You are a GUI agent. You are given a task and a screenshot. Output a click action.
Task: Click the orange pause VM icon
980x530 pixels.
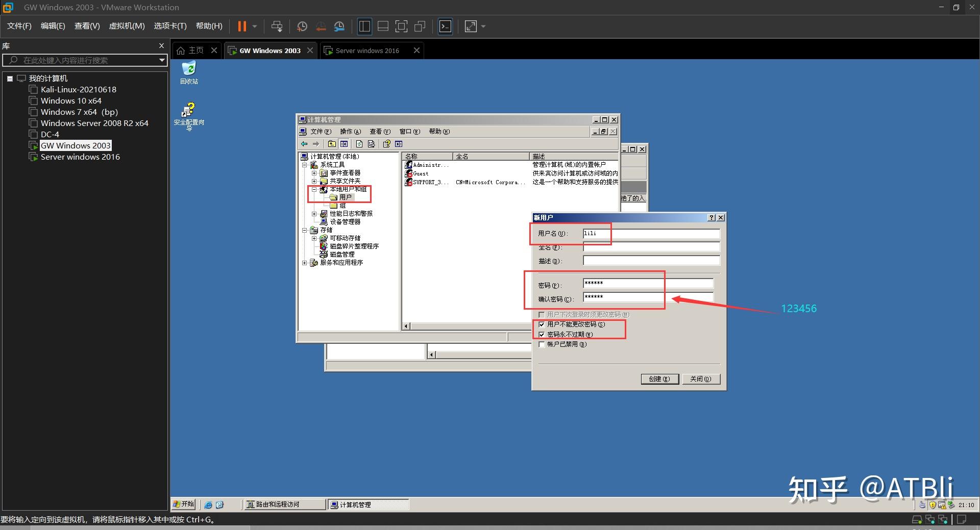click(x=242, y=26)
